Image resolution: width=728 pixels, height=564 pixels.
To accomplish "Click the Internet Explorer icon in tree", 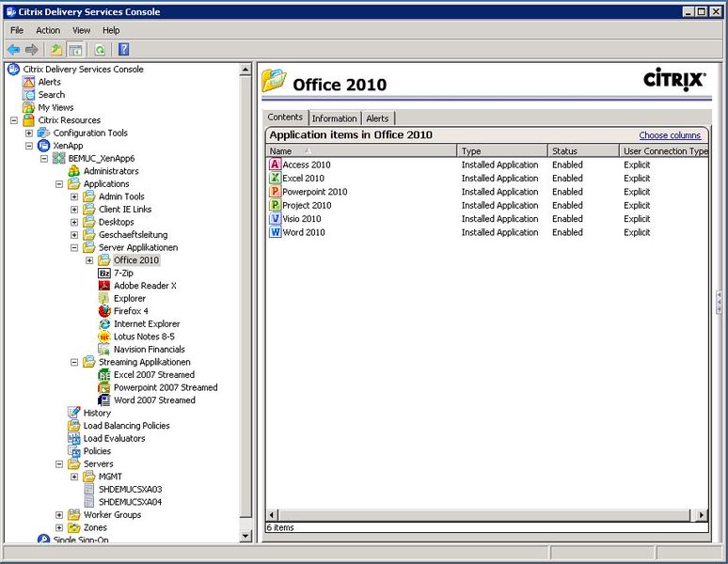I will [x=104, y=324].
